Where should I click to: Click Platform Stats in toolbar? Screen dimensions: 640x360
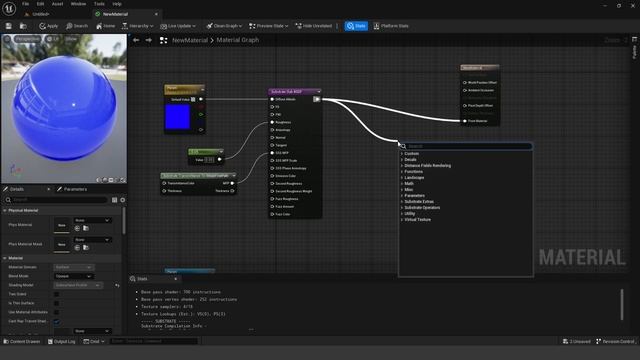click(x=391, y=26)
